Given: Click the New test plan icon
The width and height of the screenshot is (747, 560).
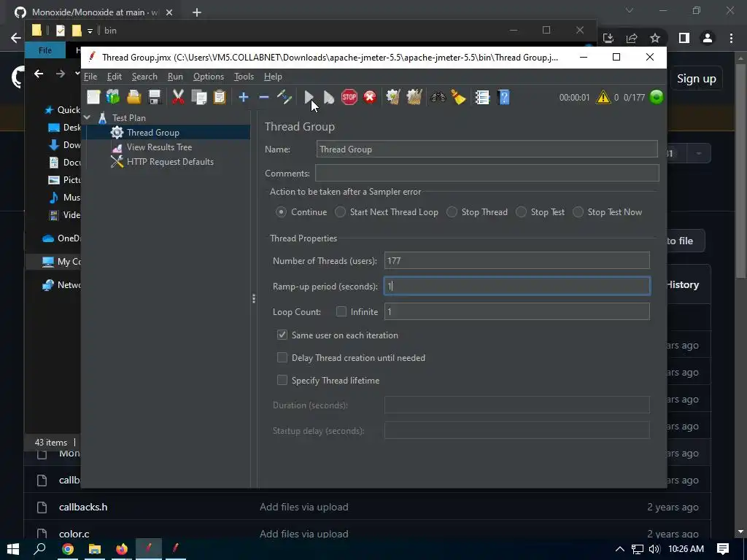Looking at the screenshot, I should [x=93, y=97].
